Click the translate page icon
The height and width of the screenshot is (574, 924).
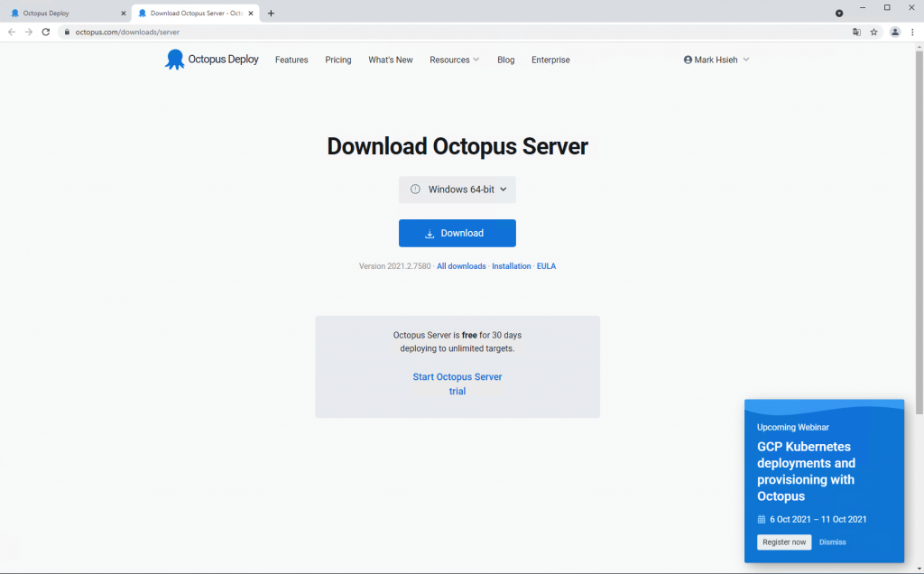856,32
